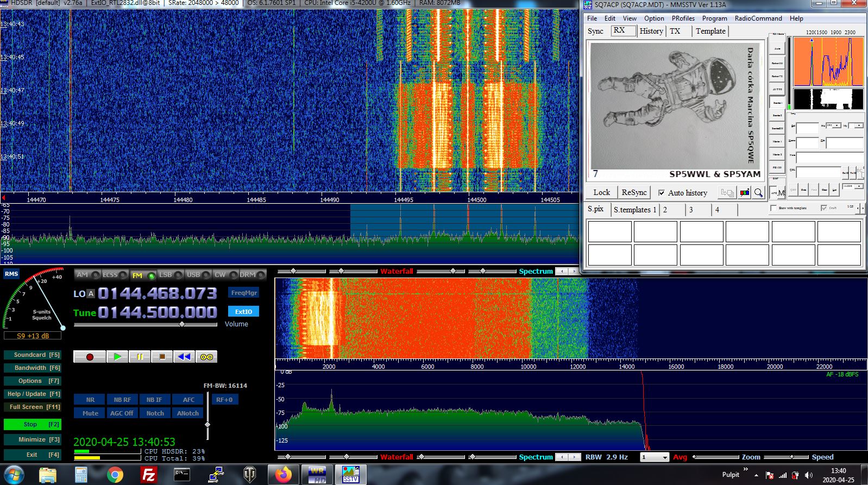Click the MMSSTV magnifier zoom icon
Viewport: 868px width, 485px height.
tap(758, 192)
